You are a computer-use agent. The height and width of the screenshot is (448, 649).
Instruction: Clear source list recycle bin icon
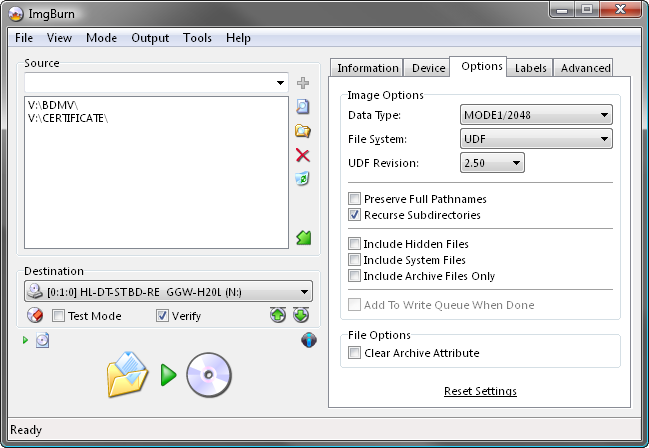click(x=303, y=179)
